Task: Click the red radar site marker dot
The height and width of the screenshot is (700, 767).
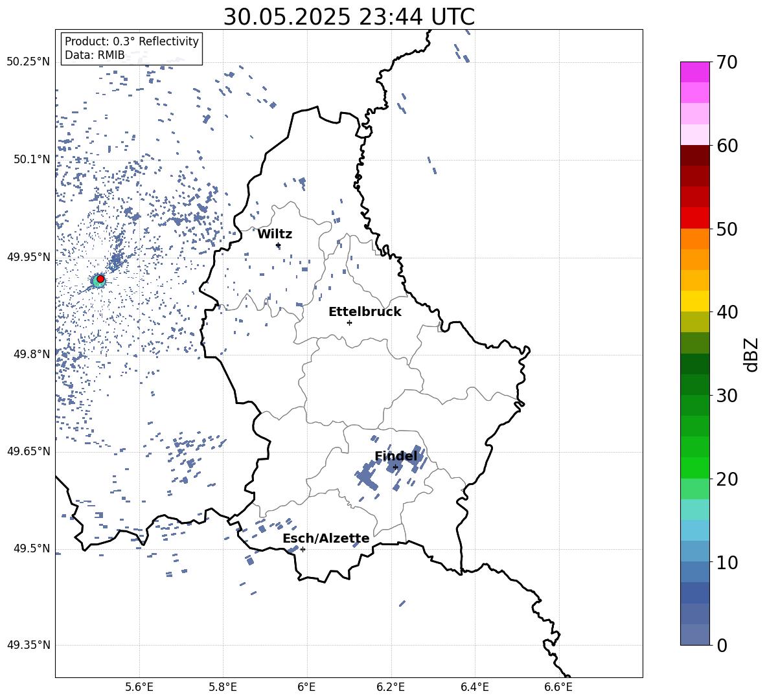Action: click(x=100, y=279)
